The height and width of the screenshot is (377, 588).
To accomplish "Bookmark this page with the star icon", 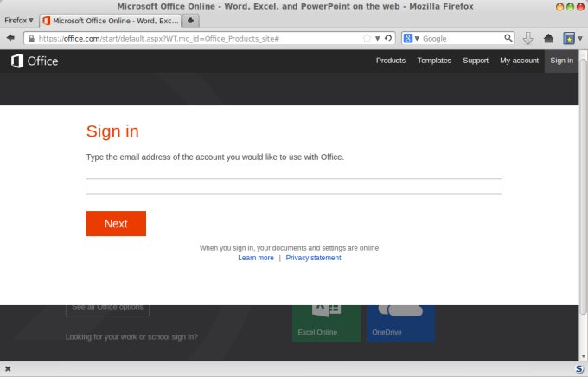I will tap(367, 38).
